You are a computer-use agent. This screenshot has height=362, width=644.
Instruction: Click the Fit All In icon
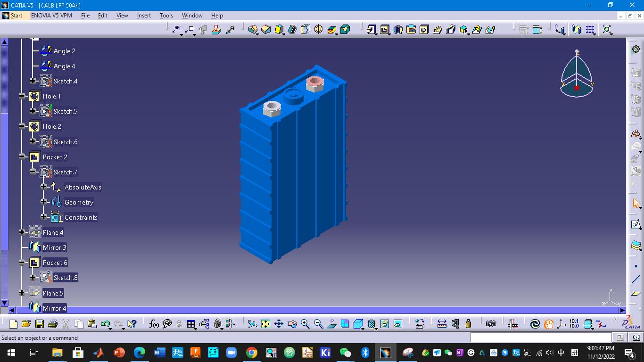click(x=265, y=324)
